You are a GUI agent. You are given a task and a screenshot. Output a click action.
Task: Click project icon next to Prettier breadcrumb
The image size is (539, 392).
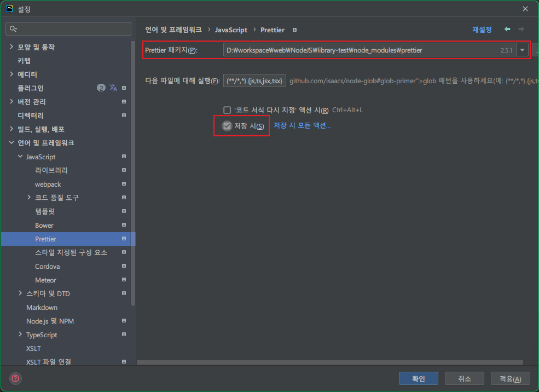(294, 30)
